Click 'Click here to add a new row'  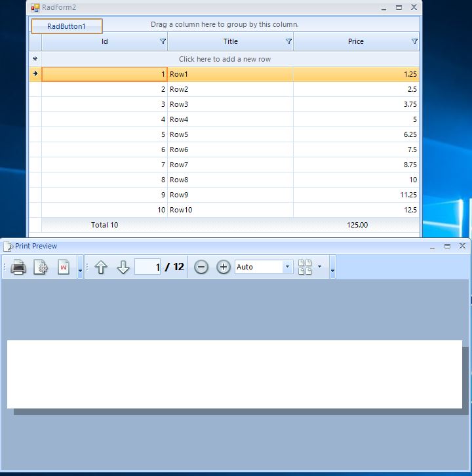point(225,59)
